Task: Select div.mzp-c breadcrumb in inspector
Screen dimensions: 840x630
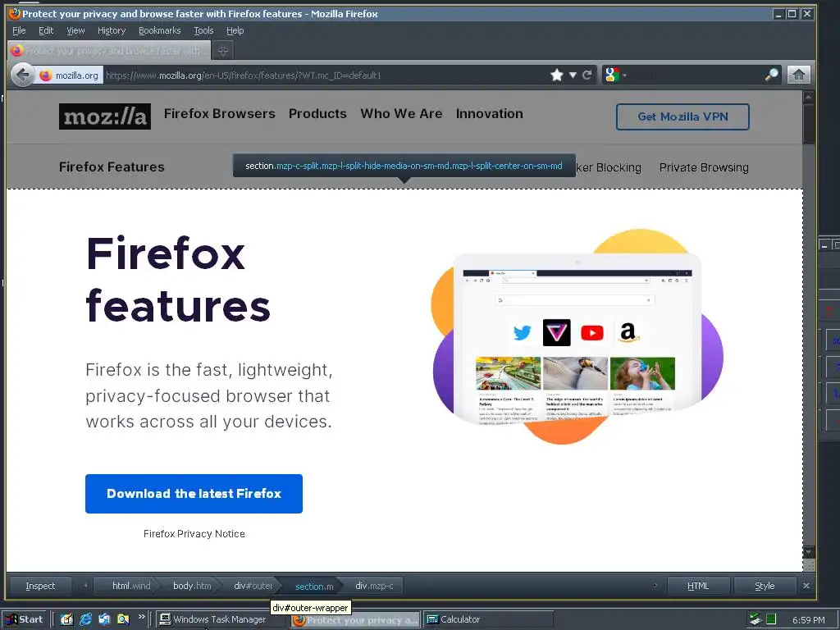Action: click(x=374, y=586)
